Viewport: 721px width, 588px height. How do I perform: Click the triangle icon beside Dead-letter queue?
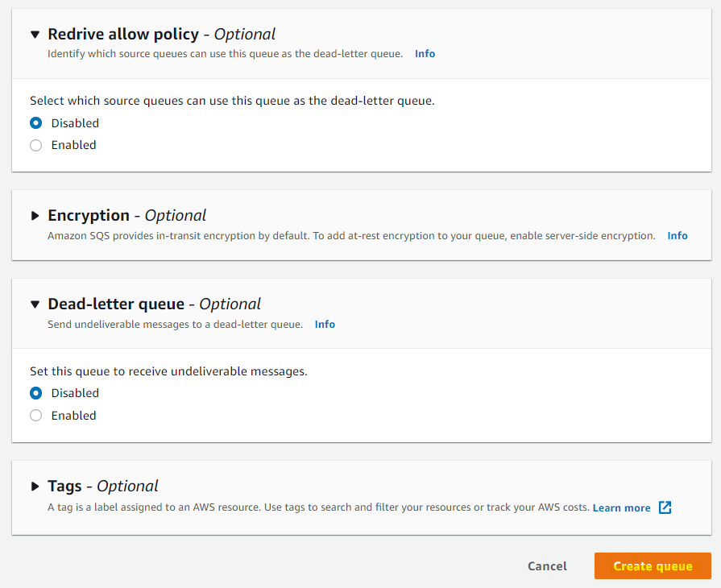coord(35,304)
